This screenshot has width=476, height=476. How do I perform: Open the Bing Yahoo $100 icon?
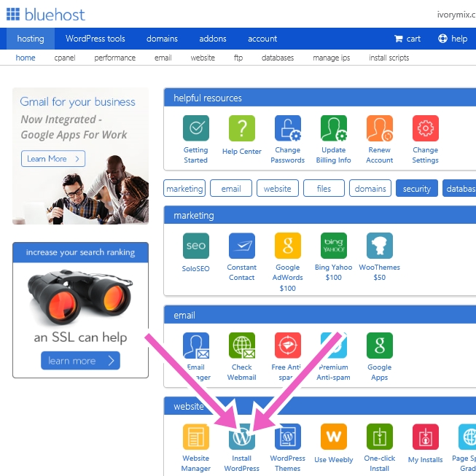(334, 246)
